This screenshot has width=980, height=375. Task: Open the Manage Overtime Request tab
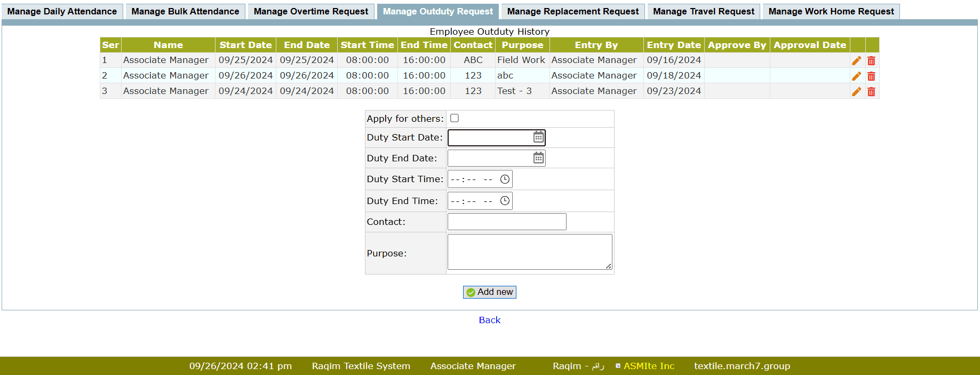pyautogui.click(x=310, y=11)
